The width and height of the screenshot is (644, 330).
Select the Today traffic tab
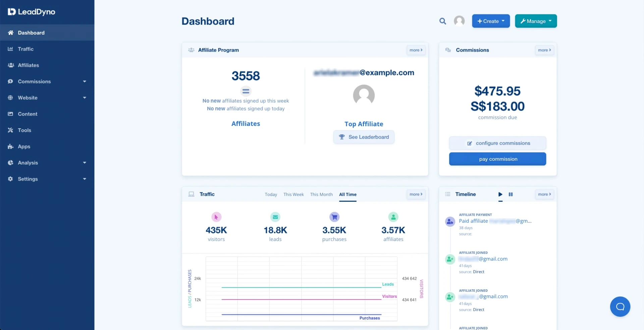[x=271, y=194]
